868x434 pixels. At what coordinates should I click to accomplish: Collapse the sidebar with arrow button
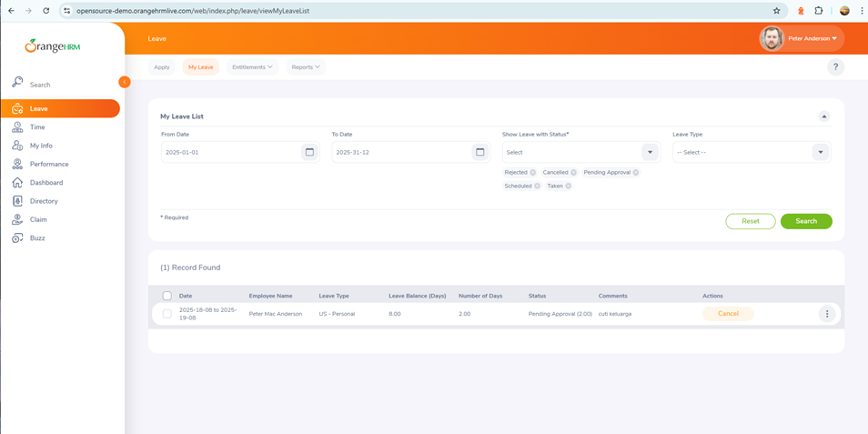125,82
